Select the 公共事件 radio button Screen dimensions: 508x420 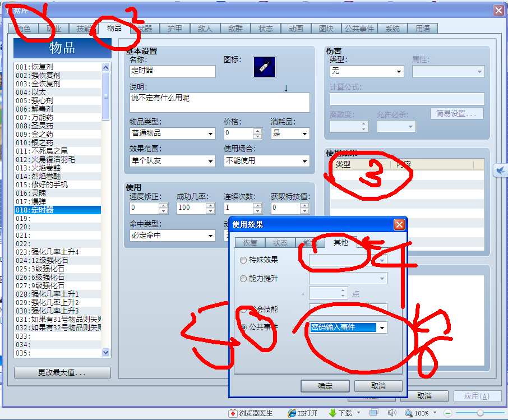(243, 327)
